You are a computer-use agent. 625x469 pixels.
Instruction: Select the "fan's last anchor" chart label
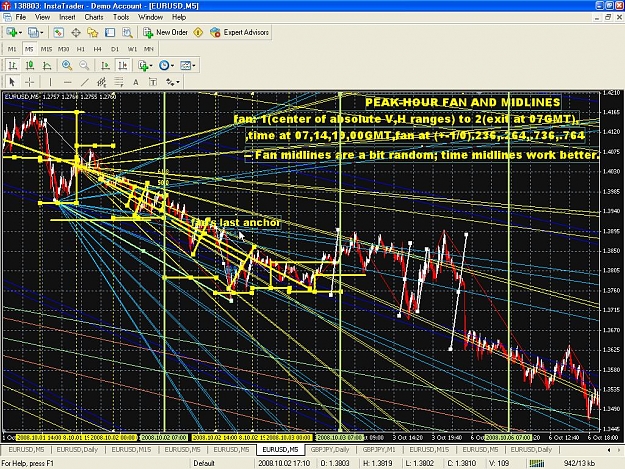point(236,222)
